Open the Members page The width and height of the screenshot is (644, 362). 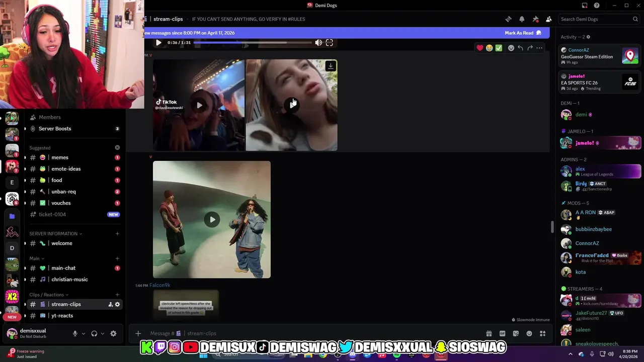coord(73,117)
